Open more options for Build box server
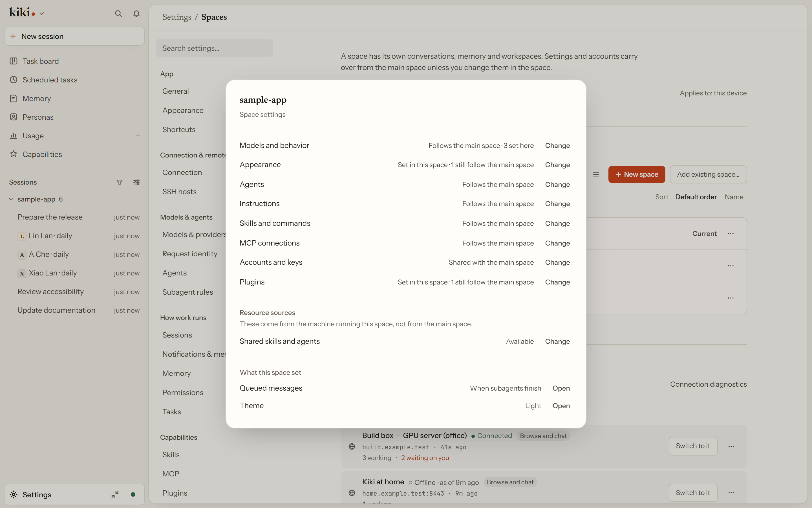 click(731, 446)
